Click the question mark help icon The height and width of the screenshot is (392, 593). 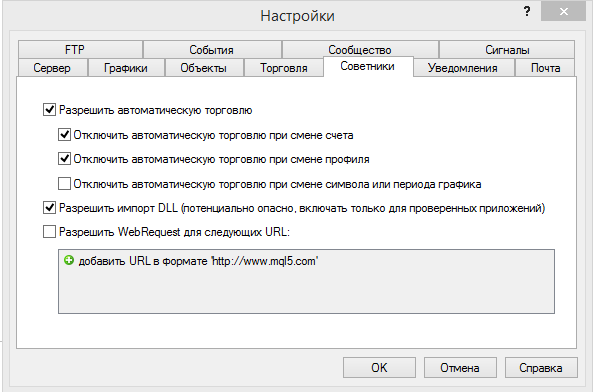(527, 11)
